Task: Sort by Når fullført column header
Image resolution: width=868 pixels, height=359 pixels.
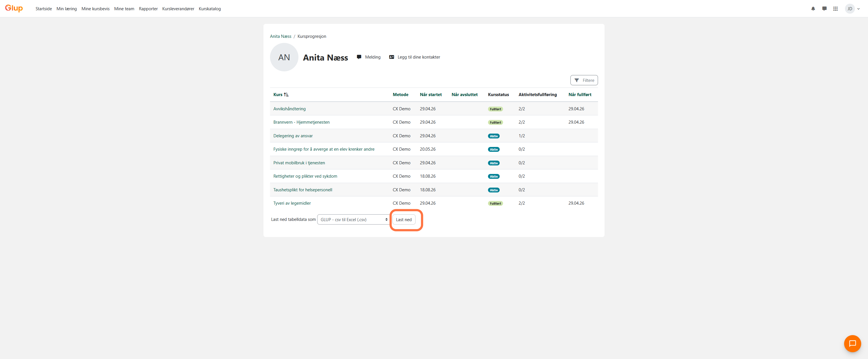Action: point(580,95)
